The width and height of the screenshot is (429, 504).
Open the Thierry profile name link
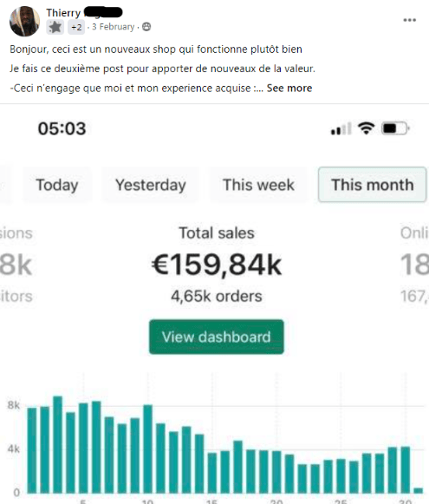84,12
